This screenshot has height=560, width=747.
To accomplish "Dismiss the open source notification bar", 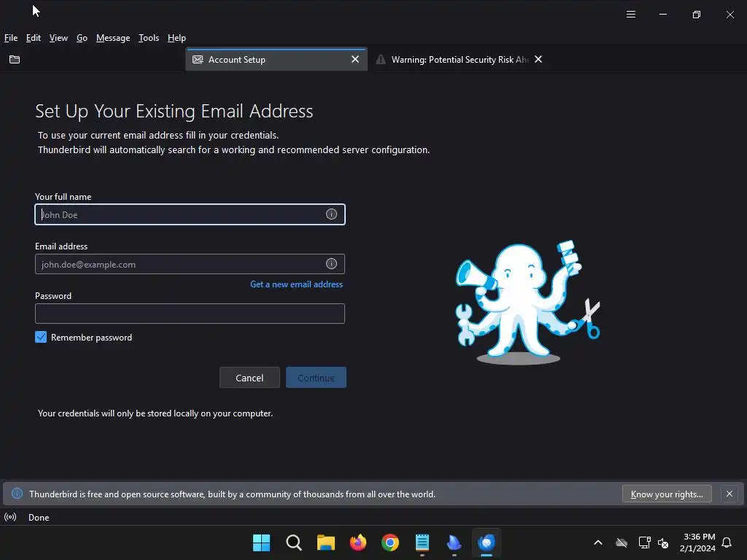I will [x=729, y=494].
